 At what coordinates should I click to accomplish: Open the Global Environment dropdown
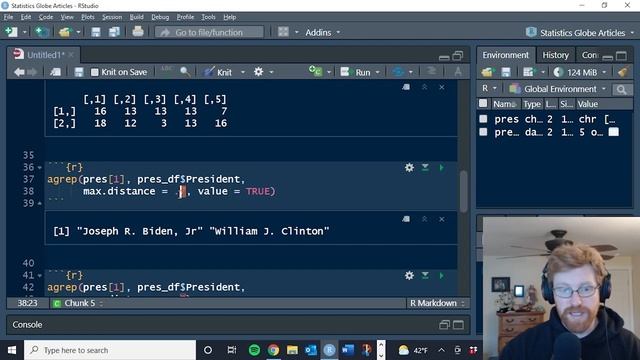coord(558,89)
